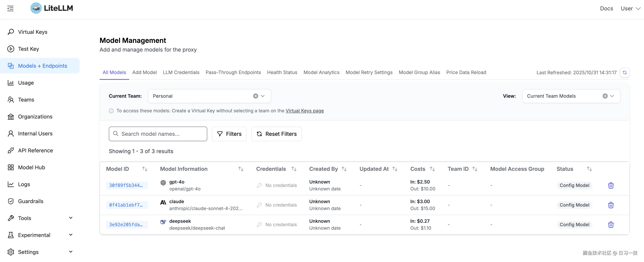Delete the deepseek model with the trash icon

(611, 225)
